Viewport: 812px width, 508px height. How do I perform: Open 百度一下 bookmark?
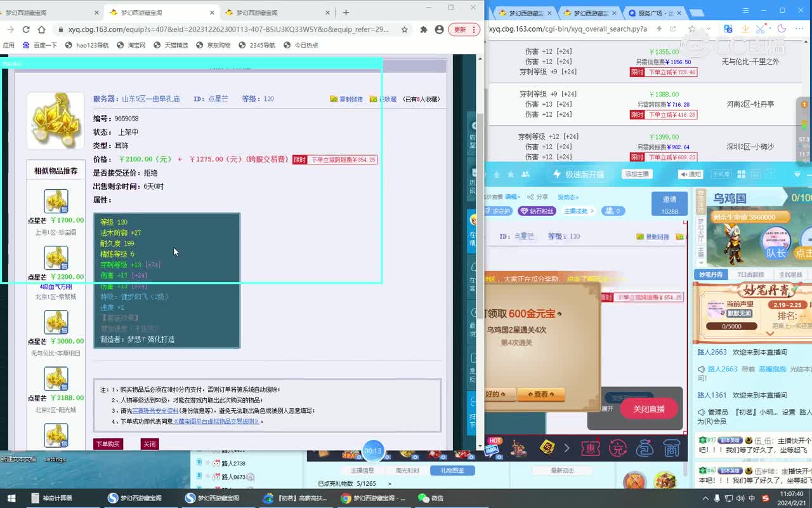40,45
